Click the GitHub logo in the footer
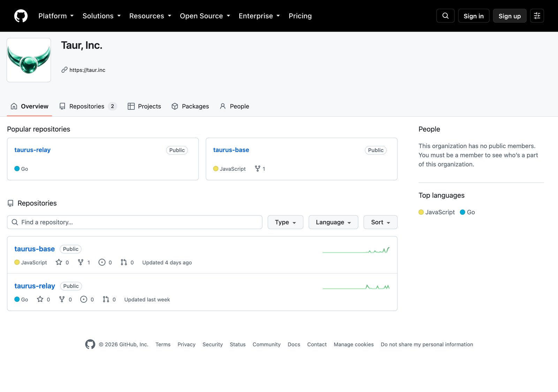This screenshot has width=558, height=392. pos(90,344)
